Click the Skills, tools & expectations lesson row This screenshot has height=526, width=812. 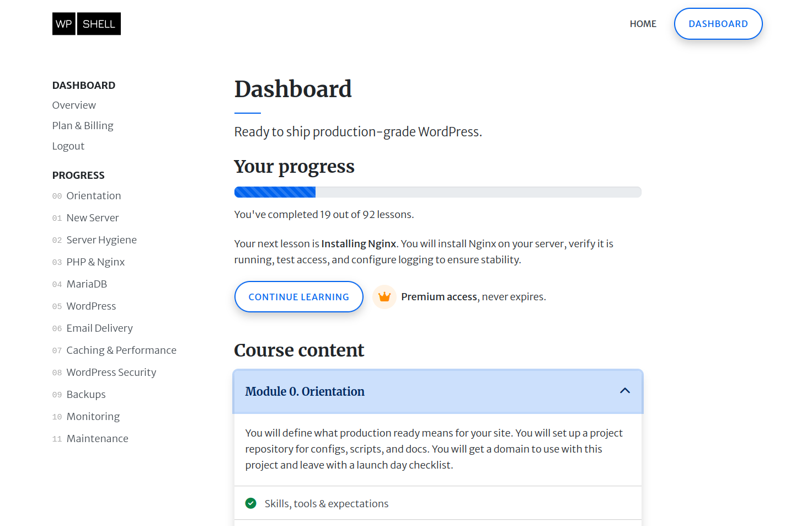(326, 503)
